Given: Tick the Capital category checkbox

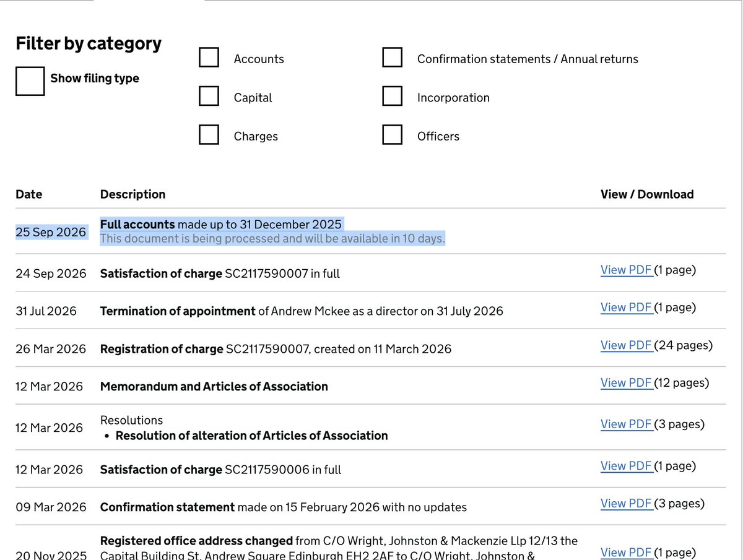Looking at the screenshot, I should click(x=209, y=96).
